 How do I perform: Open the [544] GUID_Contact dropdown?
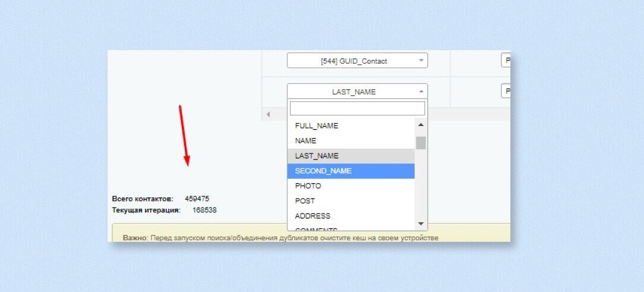pyautogui.click(x=357, y=61)
